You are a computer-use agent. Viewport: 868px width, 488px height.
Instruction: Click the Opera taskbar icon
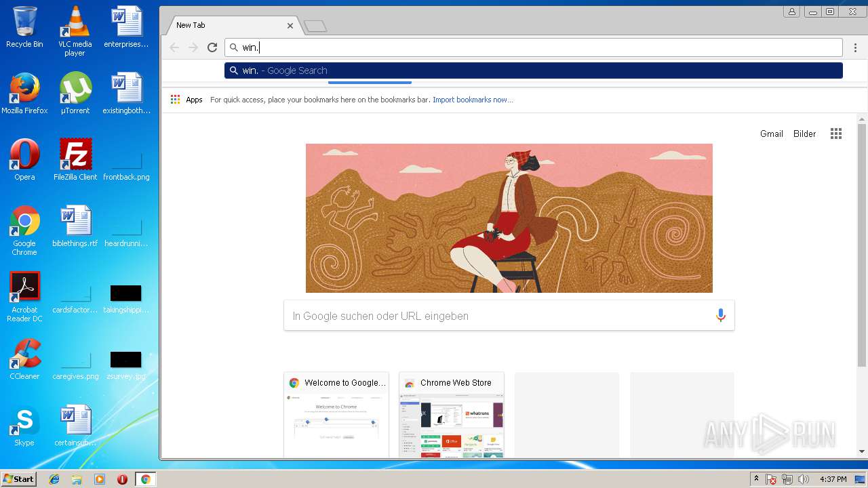pos(122,479)
